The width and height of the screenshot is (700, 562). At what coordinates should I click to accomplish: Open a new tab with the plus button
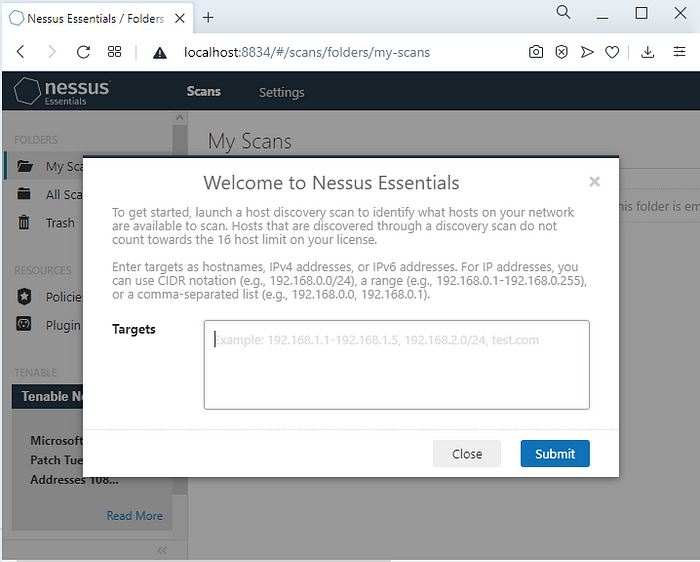tap(208, 17)
